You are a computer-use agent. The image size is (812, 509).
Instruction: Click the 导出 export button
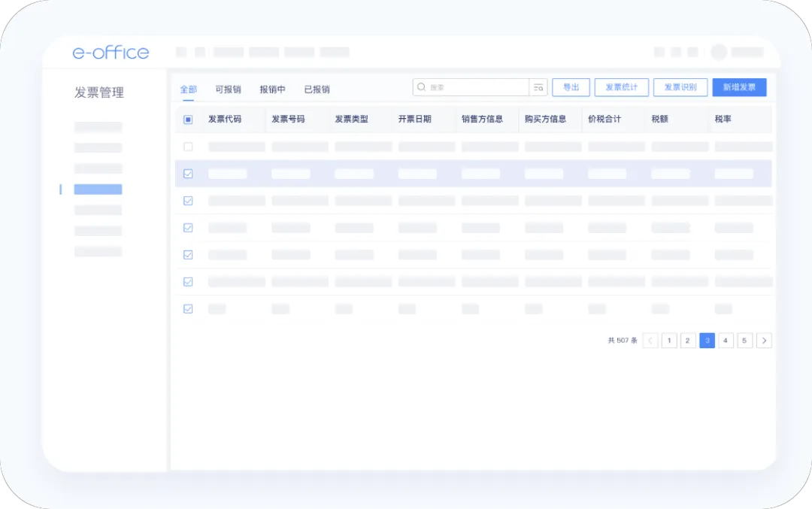click(x=571, y=87)
